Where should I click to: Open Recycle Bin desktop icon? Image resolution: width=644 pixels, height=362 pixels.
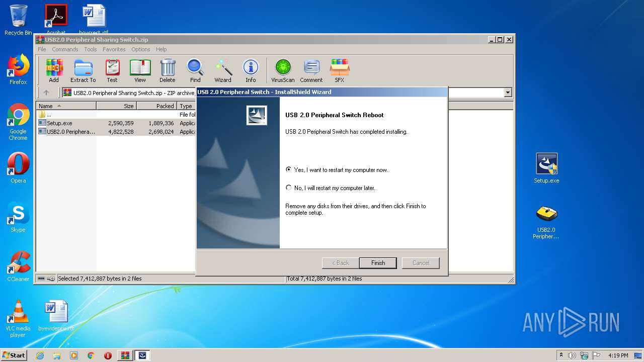pos(18,20)
